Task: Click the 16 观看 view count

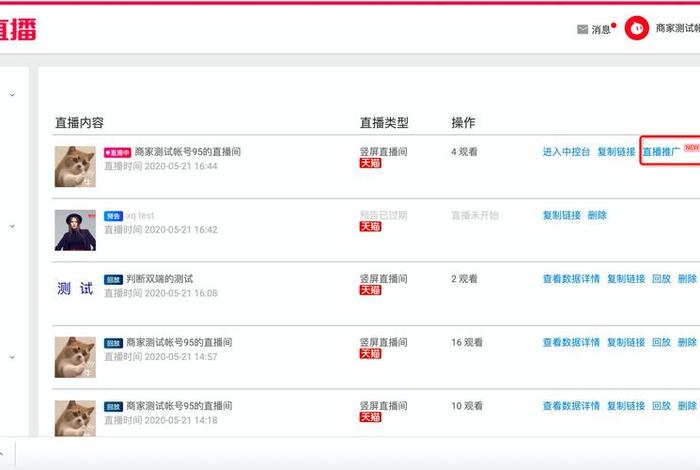Action: (467, 342)
